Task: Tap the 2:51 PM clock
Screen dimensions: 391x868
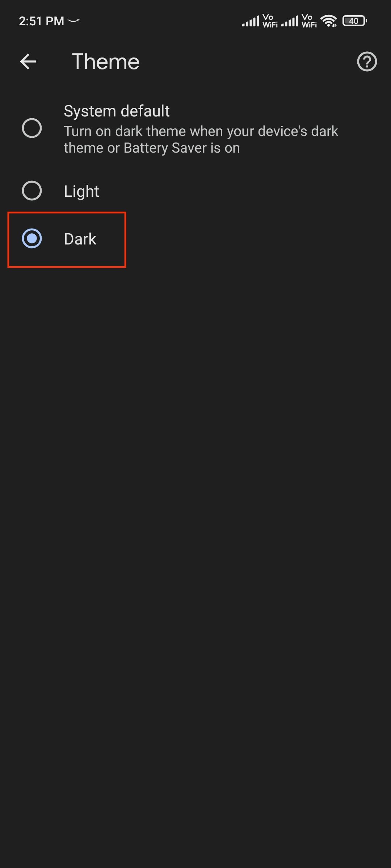Action: point(41,21)
